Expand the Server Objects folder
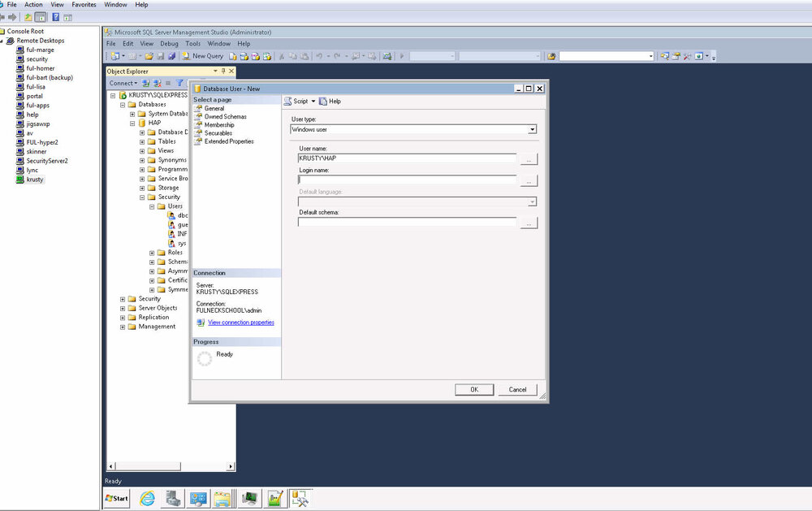This screenshot has width=812, height=511. [123, 309]
